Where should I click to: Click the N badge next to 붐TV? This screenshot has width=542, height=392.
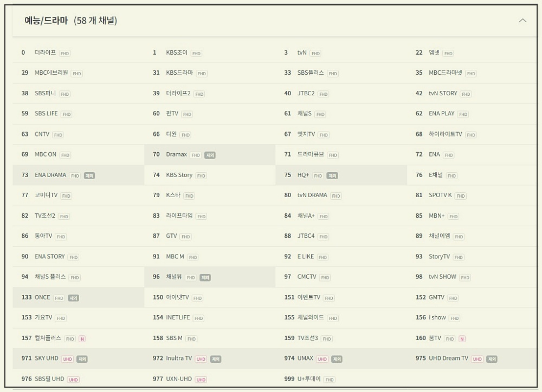click(x=462, y=339)
